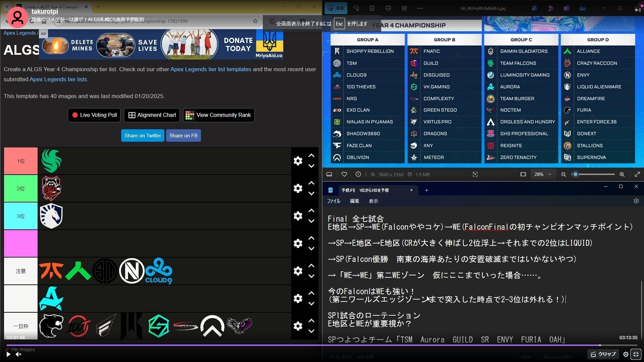Click the scan text icon in Photos

pyautogui.click(x=475, y=174)
